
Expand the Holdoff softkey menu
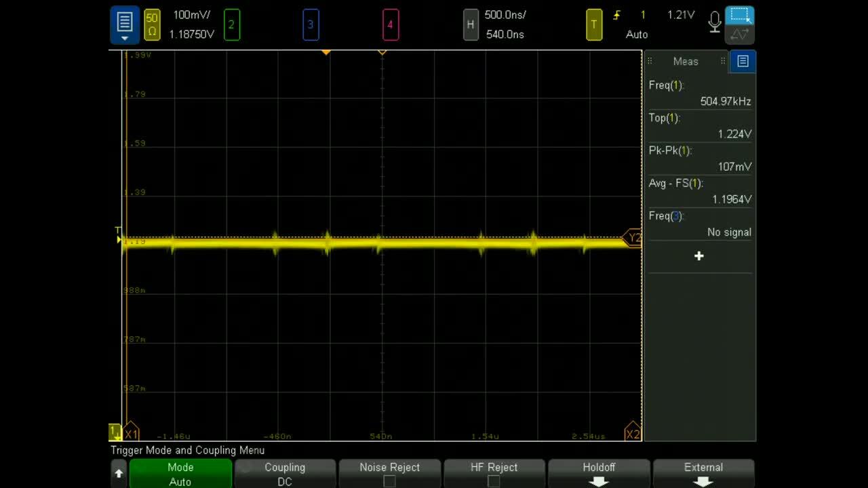pyautogui.click(x=599, y=472)
